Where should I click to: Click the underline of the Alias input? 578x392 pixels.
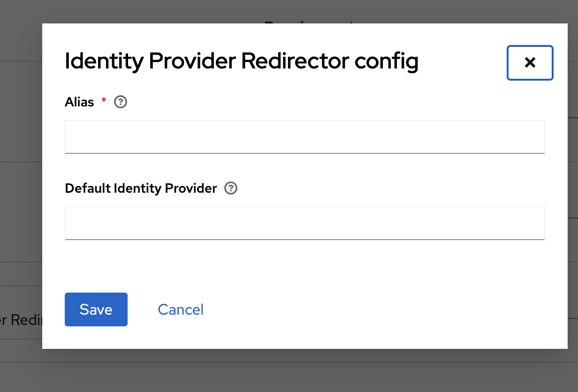coord(304,153)
